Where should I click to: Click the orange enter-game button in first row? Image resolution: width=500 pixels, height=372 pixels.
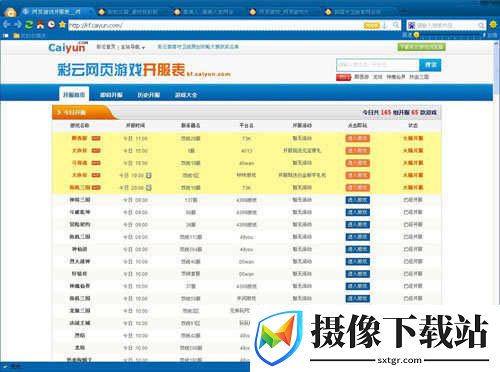tap(357, 138)
